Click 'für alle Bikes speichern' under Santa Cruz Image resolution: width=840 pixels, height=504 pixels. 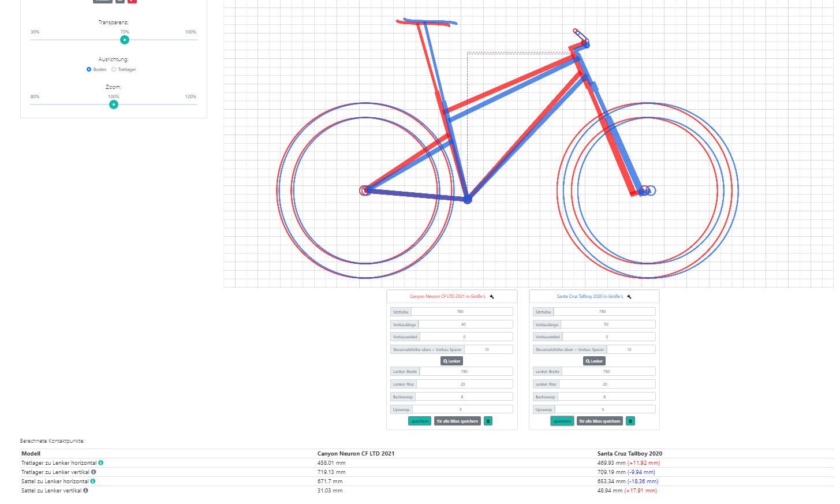(600, 421)
